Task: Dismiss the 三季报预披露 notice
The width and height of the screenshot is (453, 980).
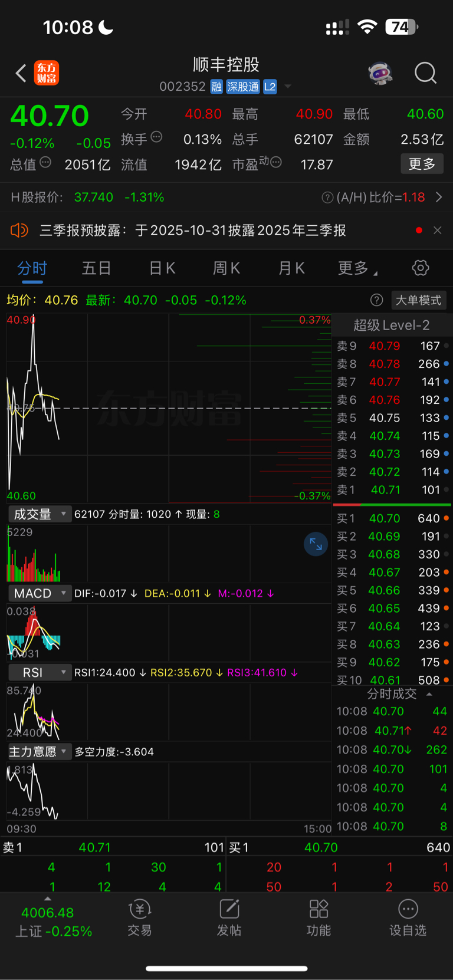Action: pyautogui.click(x=437, y=230)
